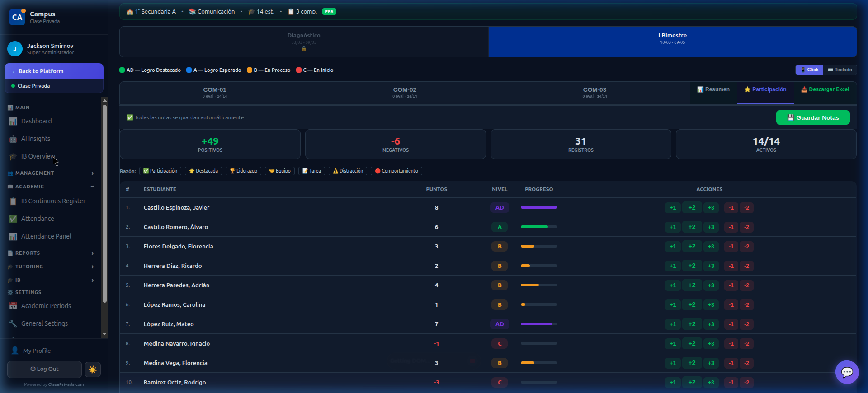Open the Diagnóstico period tab
This screenshot has height=393, width=868.
(304, 42)
